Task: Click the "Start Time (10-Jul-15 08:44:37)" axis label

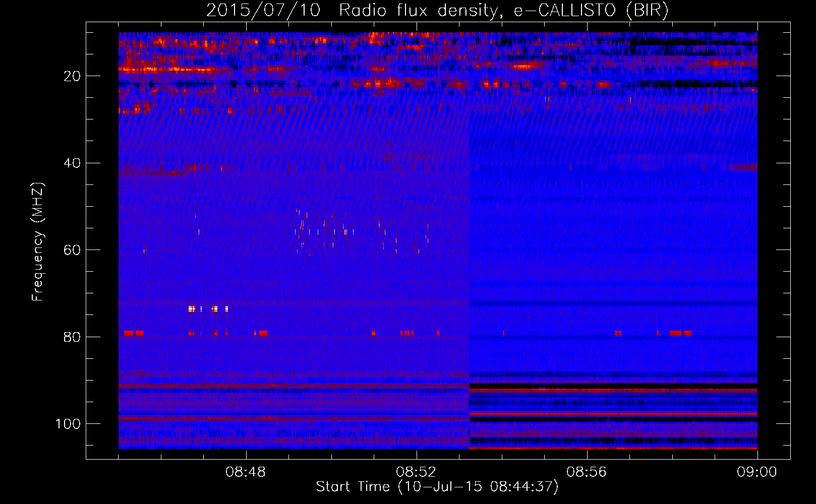Action: 437,487
